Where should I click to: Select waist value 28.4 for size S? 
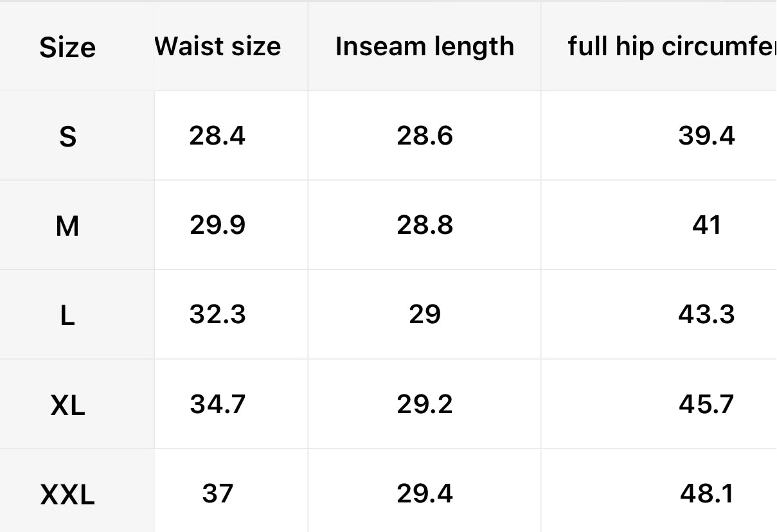(x=217, y=136)
